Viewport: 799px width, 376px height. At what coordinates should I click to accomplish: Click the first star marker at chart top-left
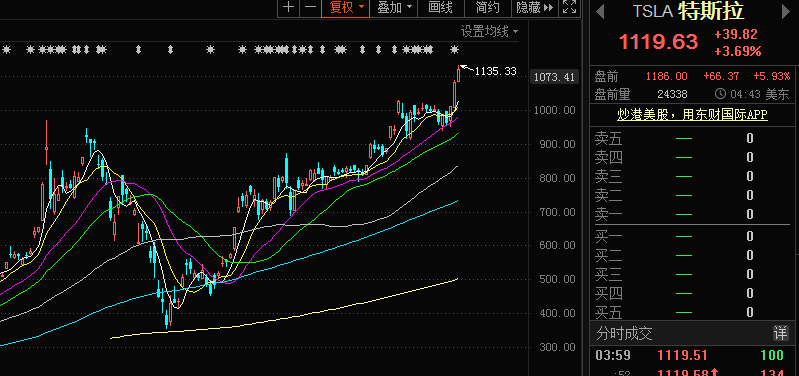[x=6, y=49]
